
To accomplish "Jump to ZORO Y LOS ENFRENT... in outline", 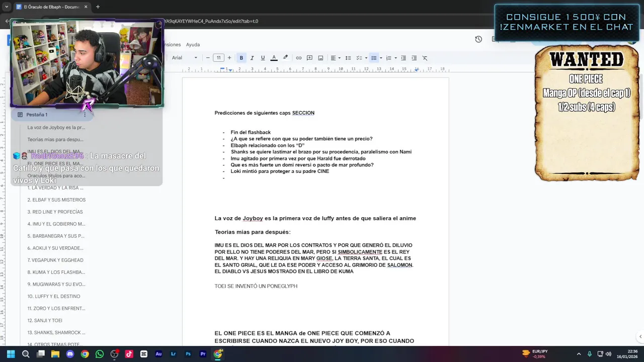I will (56, 308).
